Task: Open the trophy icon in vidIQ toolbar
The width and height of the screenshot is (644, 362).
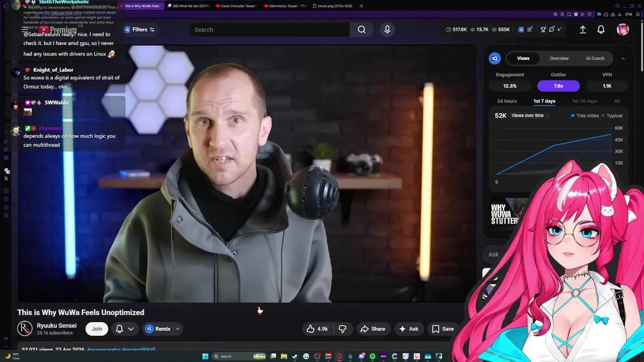Action: (543, 30)
